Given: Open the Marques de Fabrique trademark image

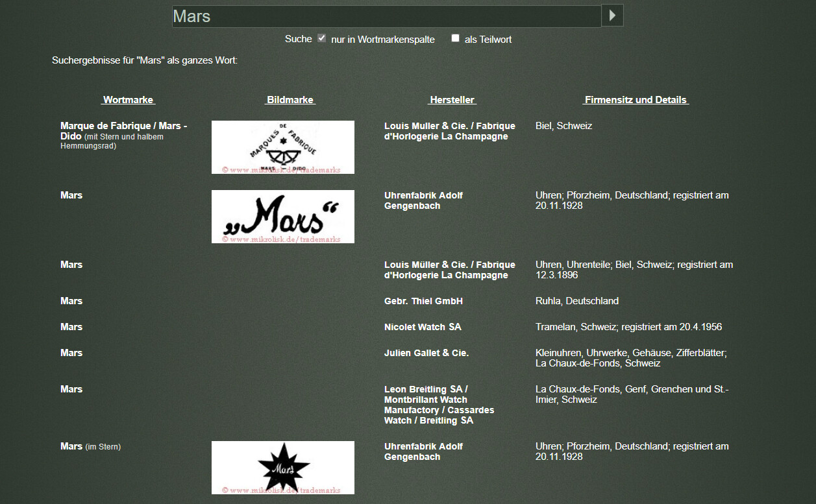Looking at the screenshot, I should [x=283, y=147].
